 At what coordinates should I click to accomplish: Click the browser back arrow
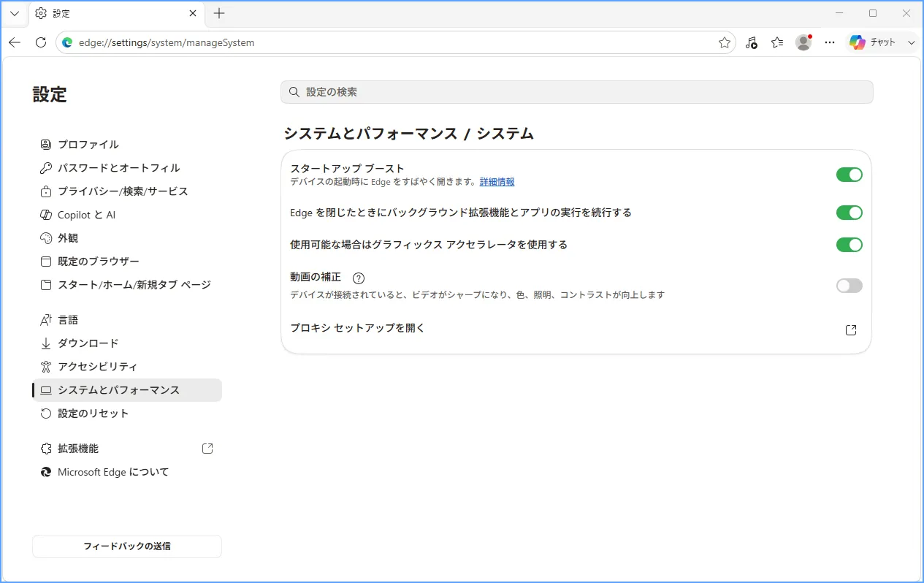(15, 42)
